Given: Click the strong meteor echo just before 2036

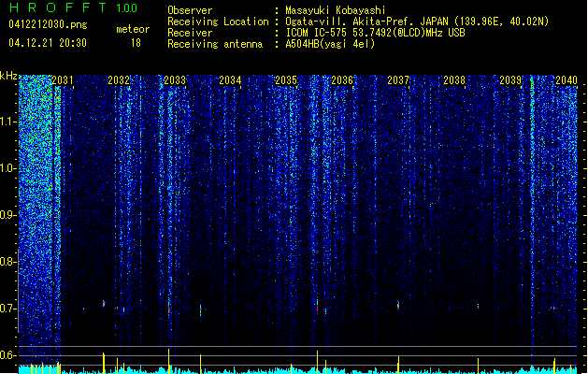Looking at the screenshot, I should tap(317, 306).
